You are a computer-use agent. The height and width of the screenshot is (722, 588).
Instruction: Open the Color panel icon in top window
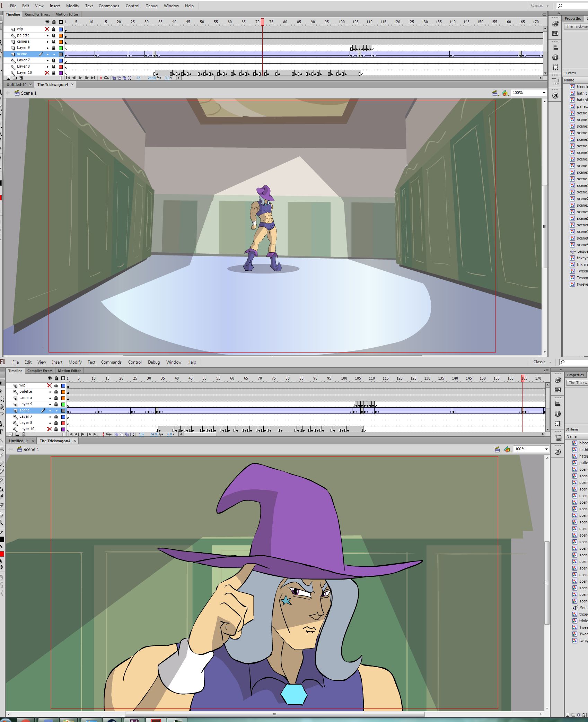click(x=555, y=24)
